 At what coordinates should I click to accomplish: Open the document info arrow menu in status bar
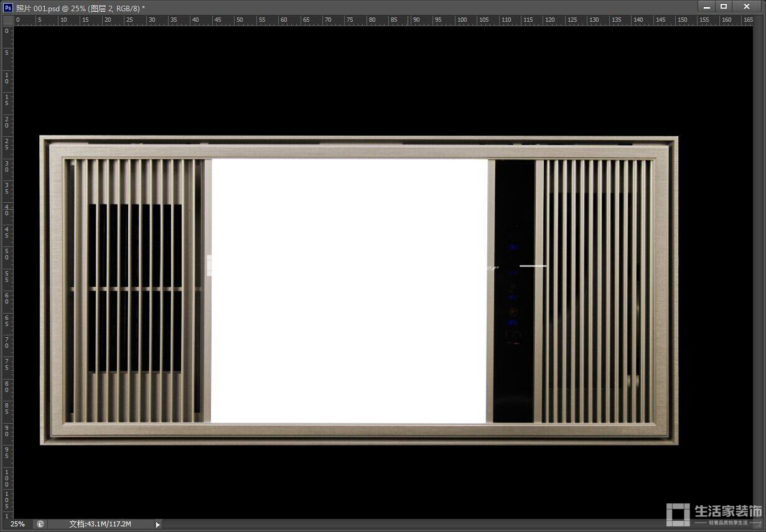(x=157, y=525)
